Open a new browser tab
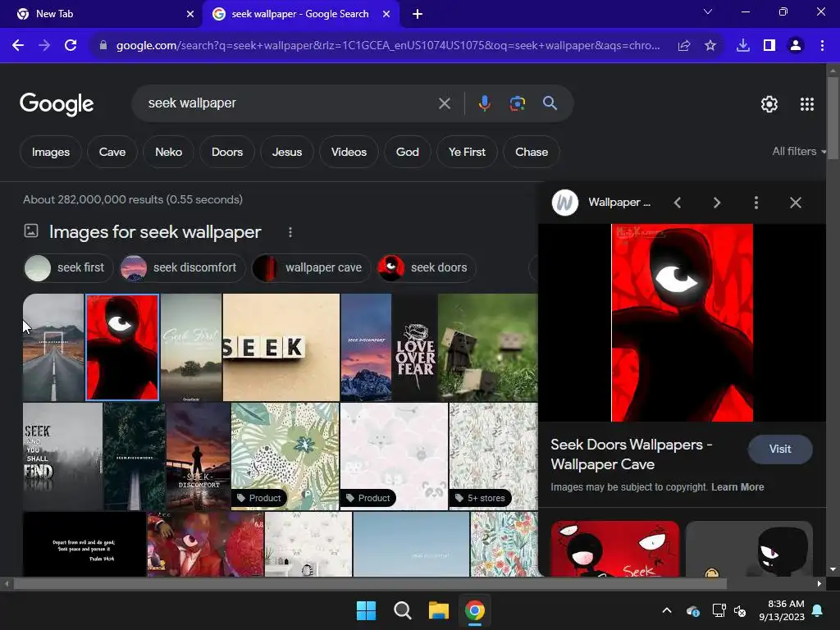840x630 pixels. pos(418,14)
